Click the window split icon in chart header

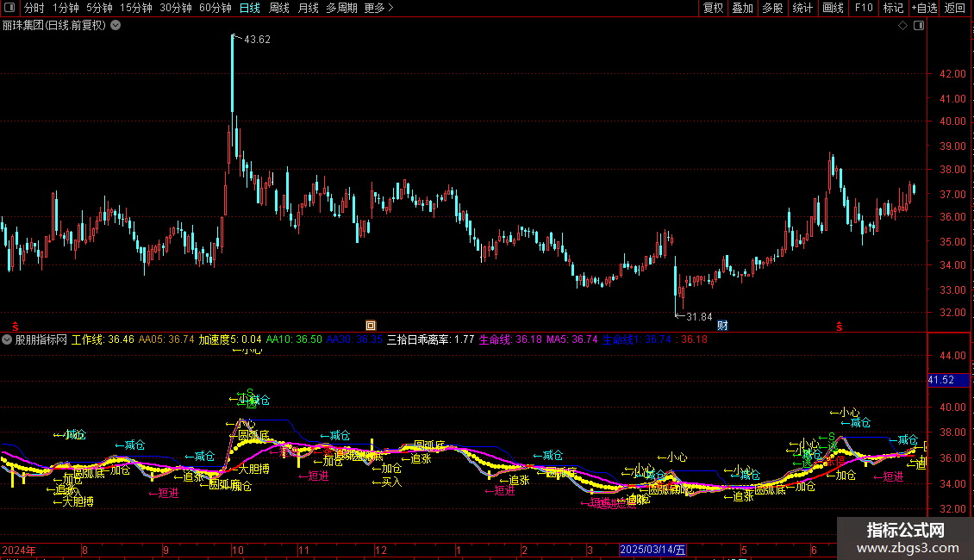(x=919, y=26)
